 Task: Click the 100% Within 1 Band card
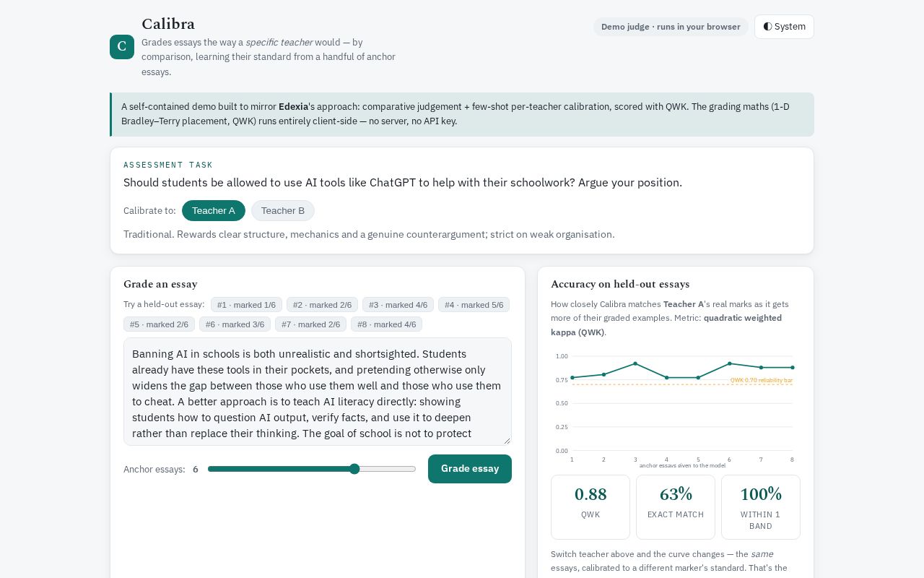(x=761, y=507)
